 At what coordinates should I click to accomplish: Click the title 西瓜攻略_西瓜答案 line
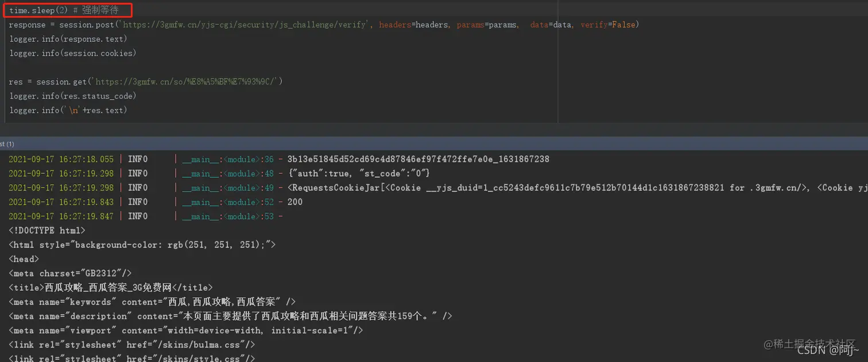click(111, 287)
